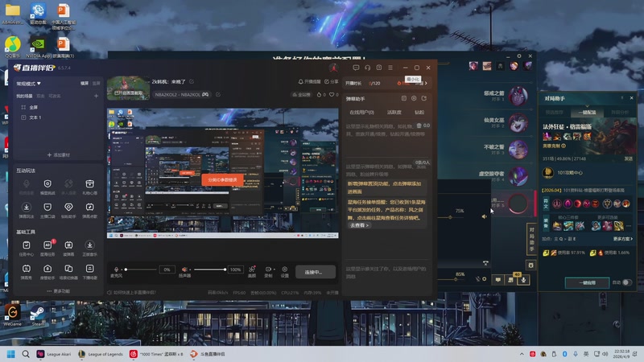Switch to the 一键配装 tab in 对局助手
This screenshot has height=362, width=644.
587,112
